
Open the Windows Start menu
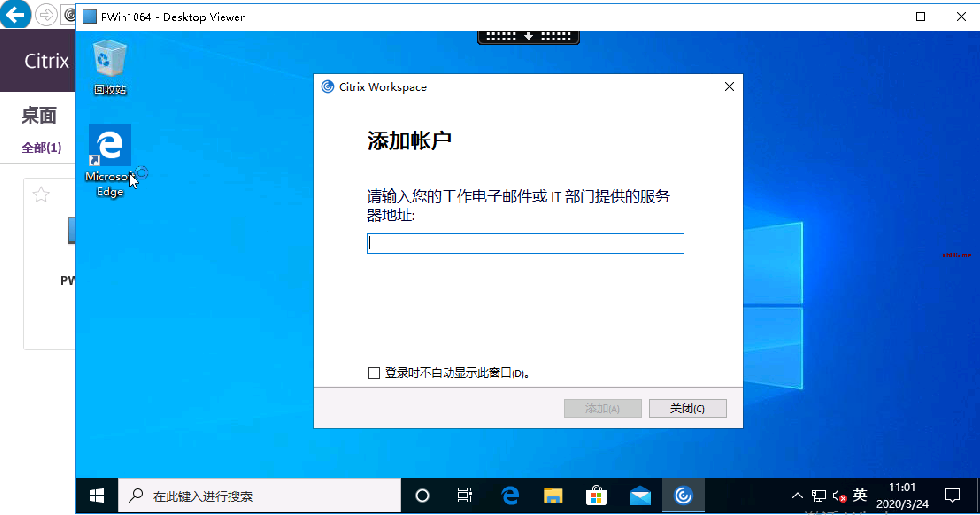(x=97, y=496)
